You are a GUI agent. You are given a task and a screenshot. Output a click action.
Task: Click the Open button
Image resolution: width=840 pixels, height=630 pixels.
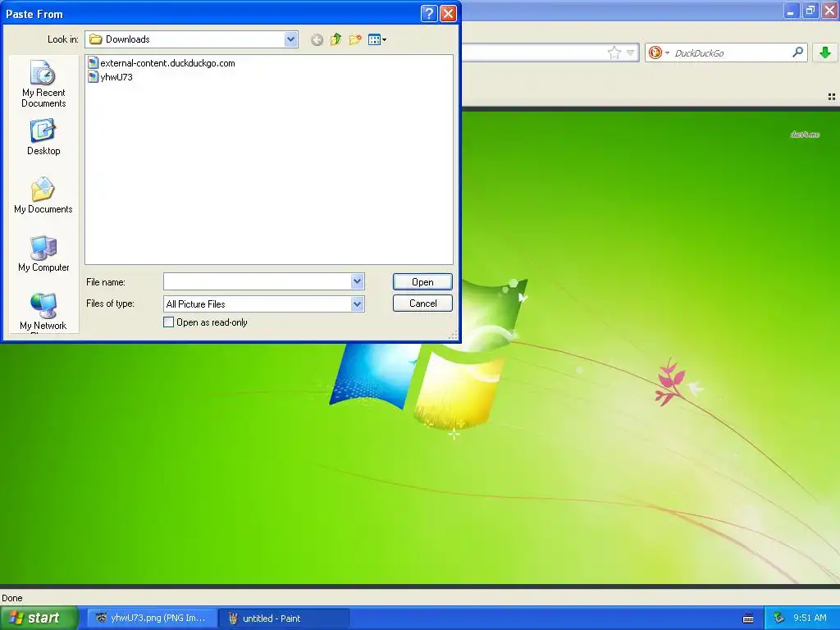422,282
